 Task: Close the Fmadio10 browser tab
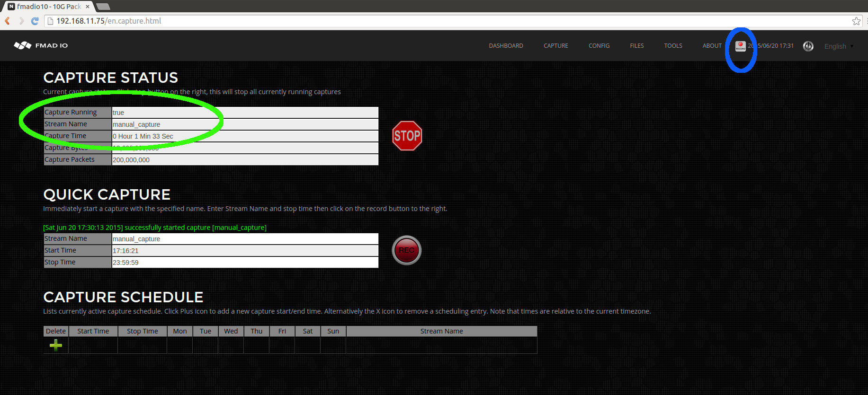click(x=88, y=7)
